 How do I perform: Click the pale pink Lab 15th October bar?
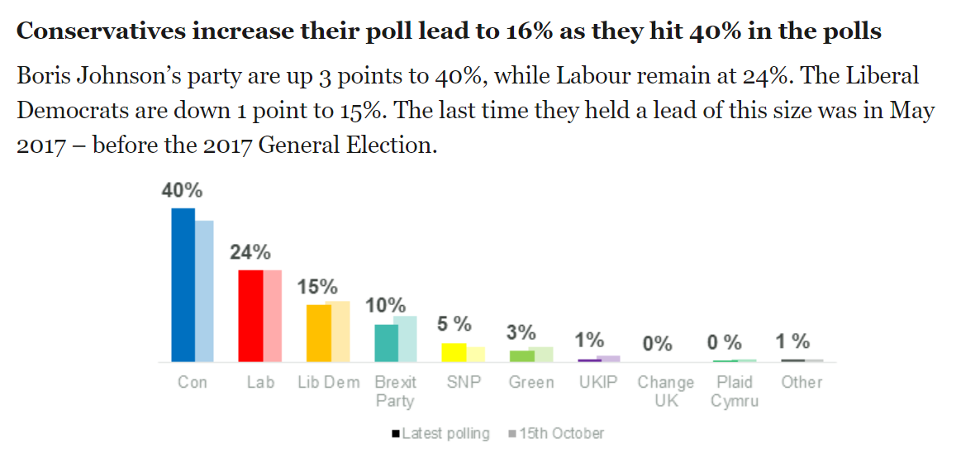[x=272, y=316]
